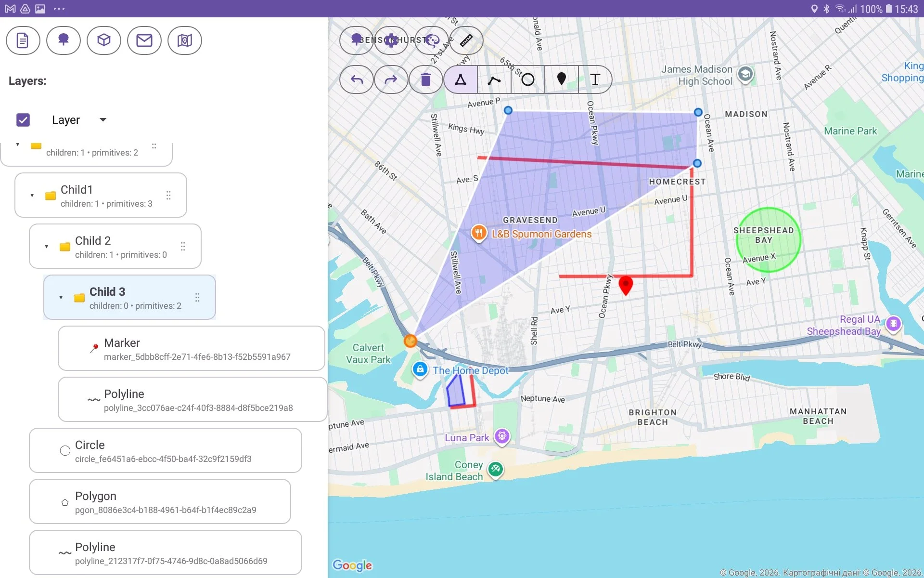
Task: Click the polygon vertex handle near Madison
Action: (698, 112)
